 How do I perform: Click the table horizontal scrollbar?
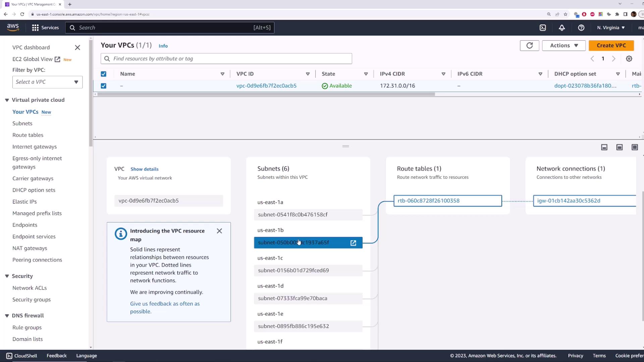click(x=266, y=95)
